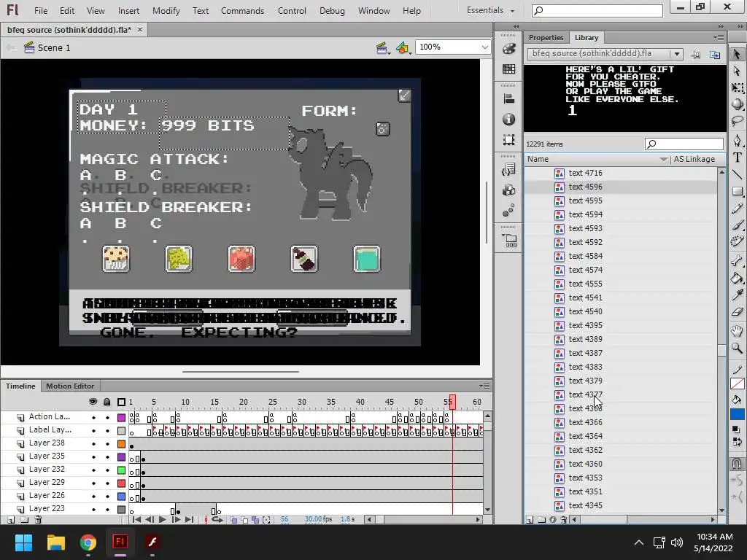The image size is (747, 560).
Task: Pin the current library
Action: click(695, 54)
